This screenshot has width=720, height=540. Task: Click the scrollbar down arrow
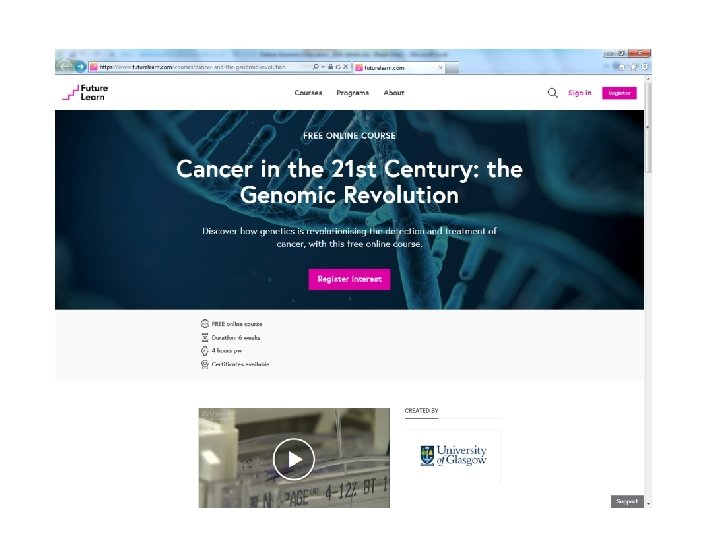(x=648, y=504)
